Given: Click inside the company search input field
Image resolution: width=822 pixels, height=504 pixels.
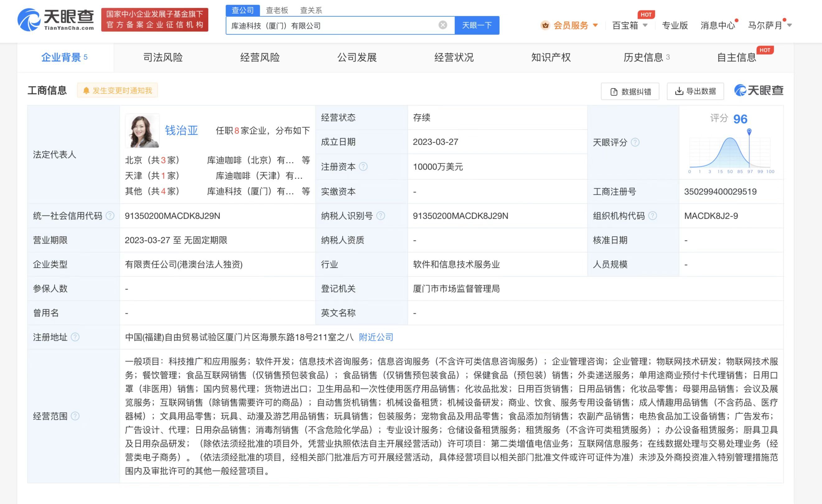Looking at the screenshot, I should (334, 25).
